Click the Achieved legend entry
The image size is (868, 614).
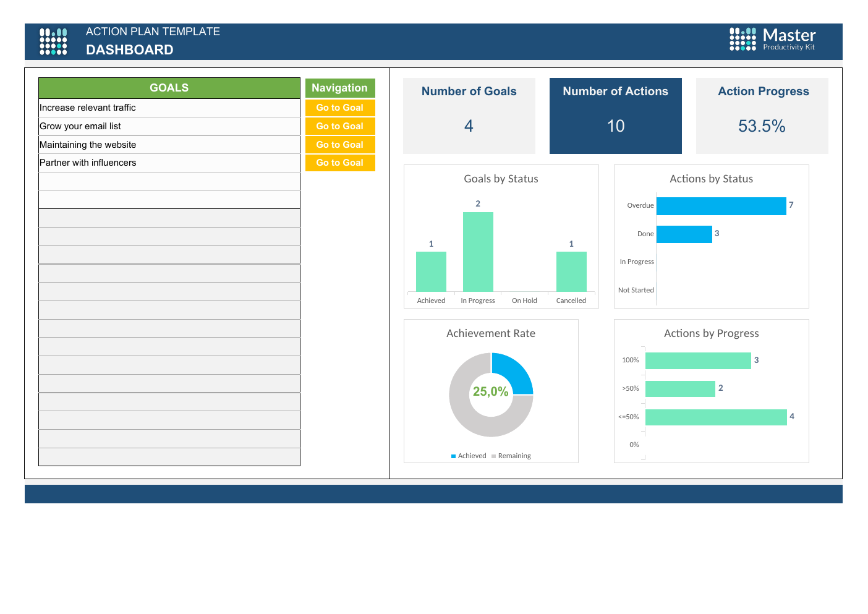pos(469,456)
